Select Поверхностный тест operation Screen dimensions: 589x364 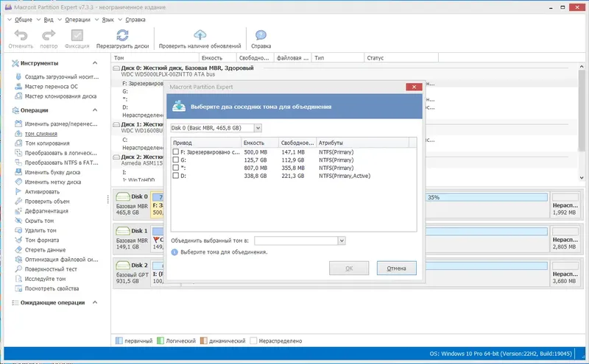(51, 269)
